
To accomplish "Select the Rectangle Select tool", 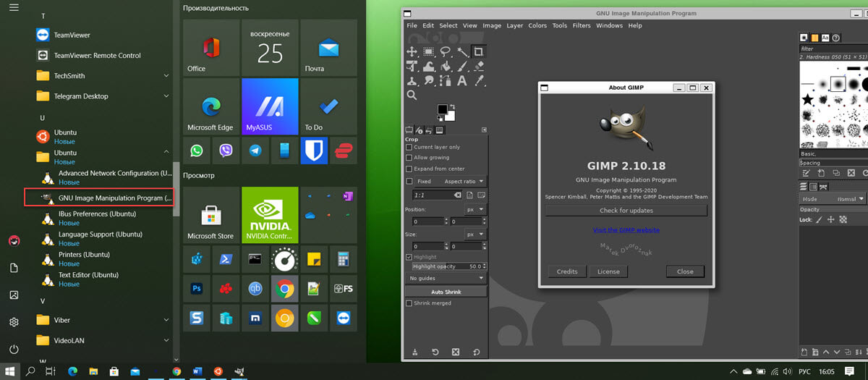I will click(x=428, y=51).
